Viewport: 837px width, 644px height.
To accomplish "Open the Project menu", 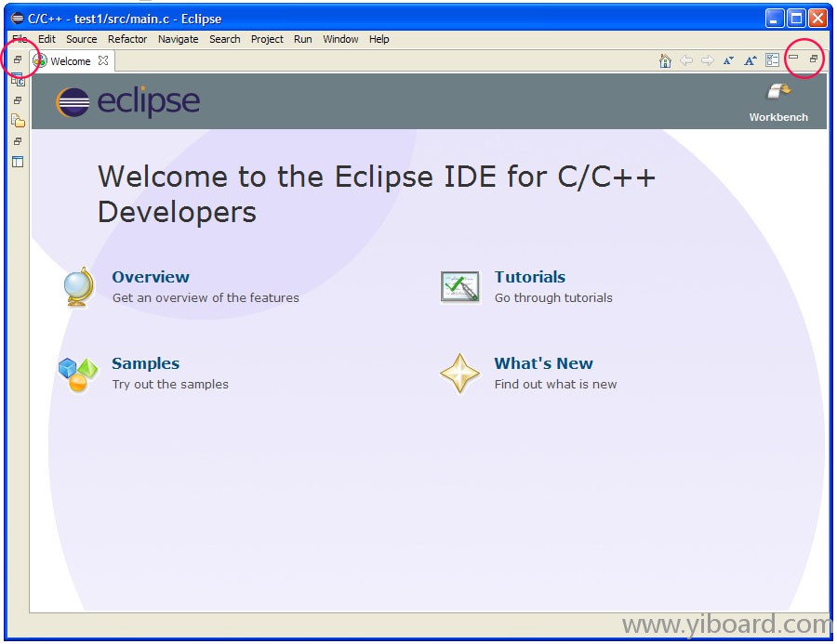I will (267, 39).
